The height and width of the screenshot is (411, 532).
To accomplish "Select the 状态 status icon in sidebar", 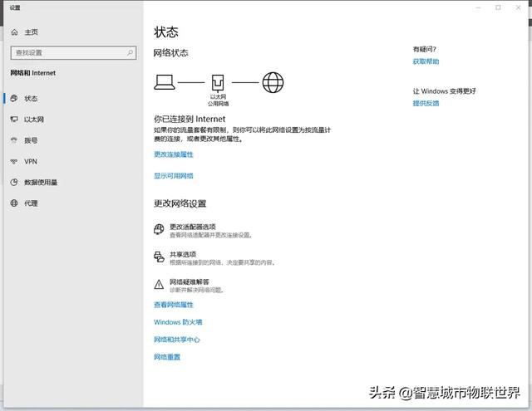I will point(14,98).
